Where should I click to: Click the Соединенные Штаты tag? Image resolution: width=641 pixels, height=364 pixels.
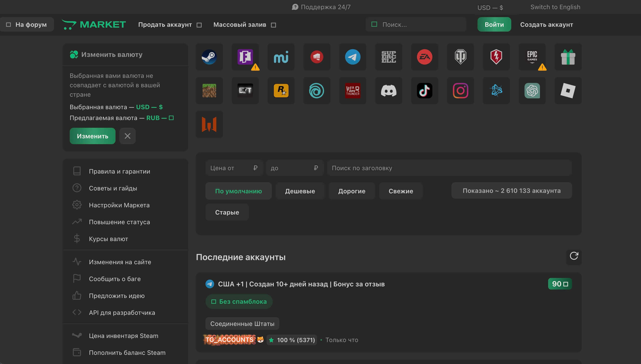point(242,324)
